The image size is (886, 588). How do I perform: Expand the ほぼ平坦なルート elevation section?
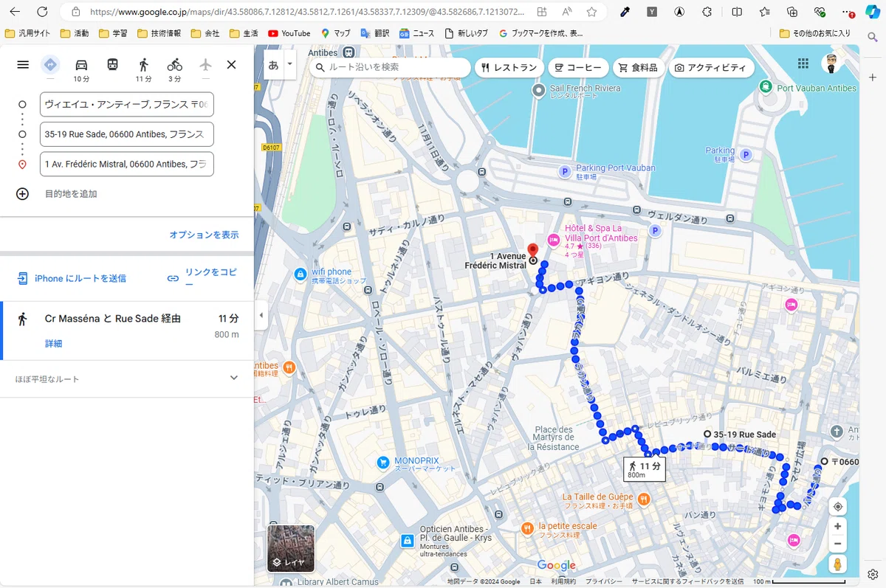tap(127, 378)
